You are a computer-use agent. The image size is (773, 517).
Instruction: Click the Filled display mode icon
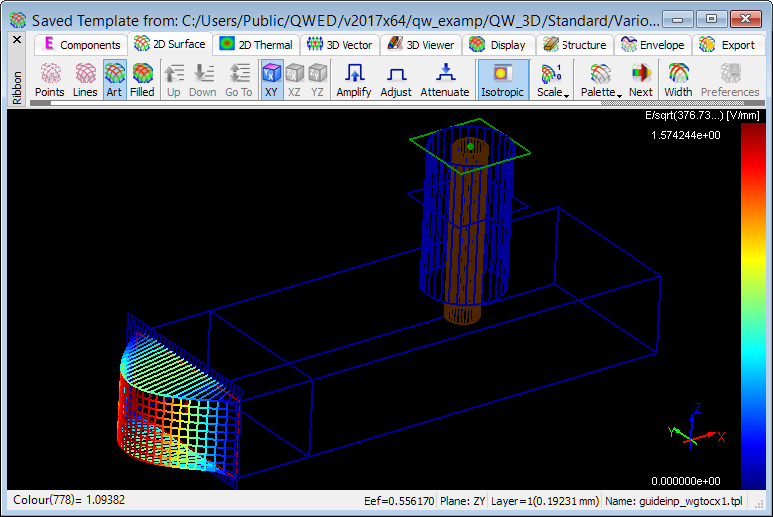[x=142, y=80]
